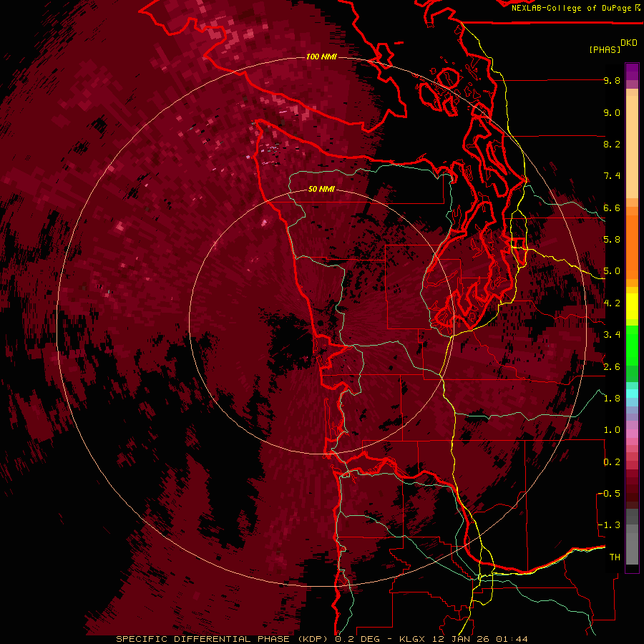
Task: Click the [PHAS] units label
Action: tap(605, 49)
